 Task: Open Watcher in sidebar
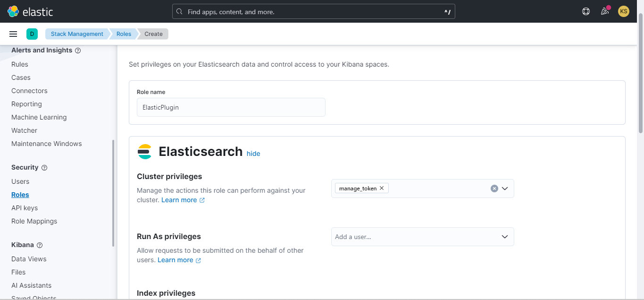(x=24, y=130)
